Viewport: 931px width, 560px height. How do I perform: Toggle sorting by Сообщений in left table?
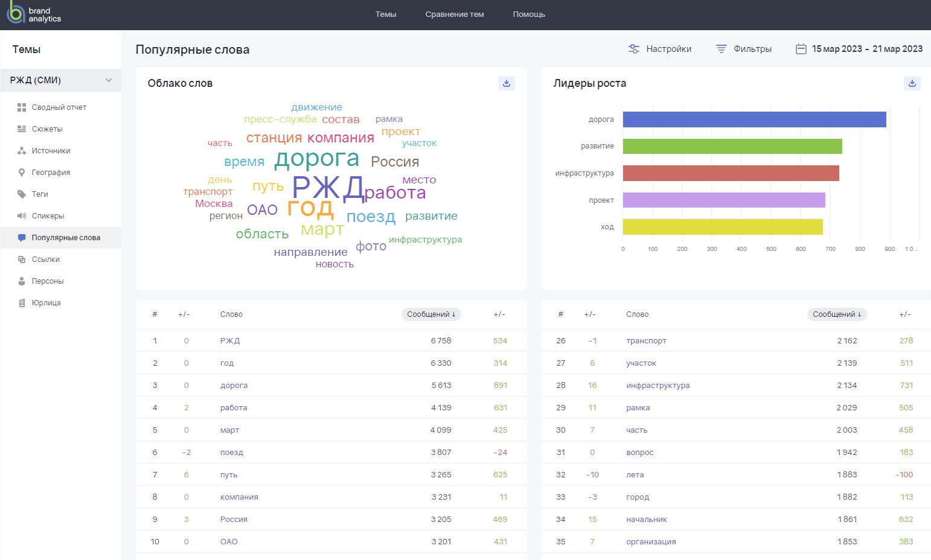click(430, 314)
